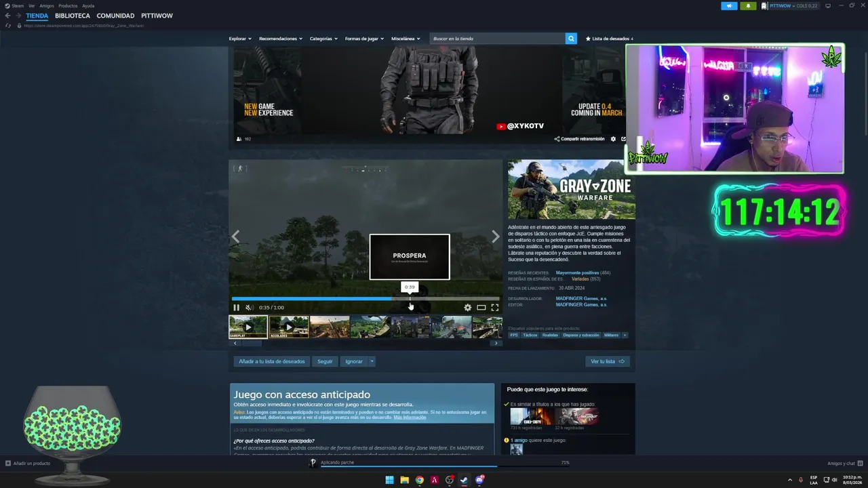This screenshot has height=488, width=868.
Task: Switch to the BIBLIOTECA tab
Action: click(x=73, y=16)
